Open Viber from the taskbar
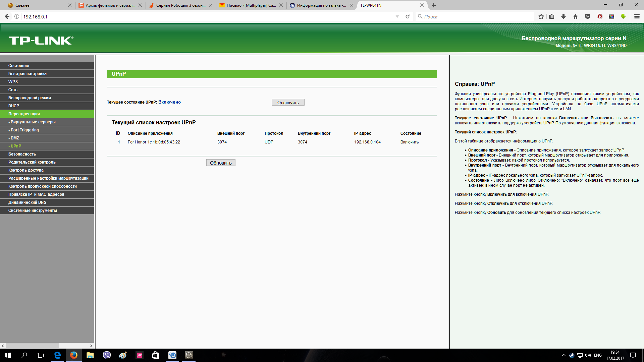The width and height of the screenshot is (644, 362). [107, 355]
